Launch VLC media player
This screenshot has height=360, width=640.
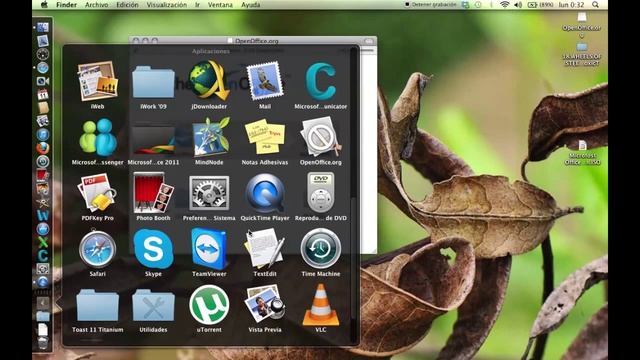(321, 305)
